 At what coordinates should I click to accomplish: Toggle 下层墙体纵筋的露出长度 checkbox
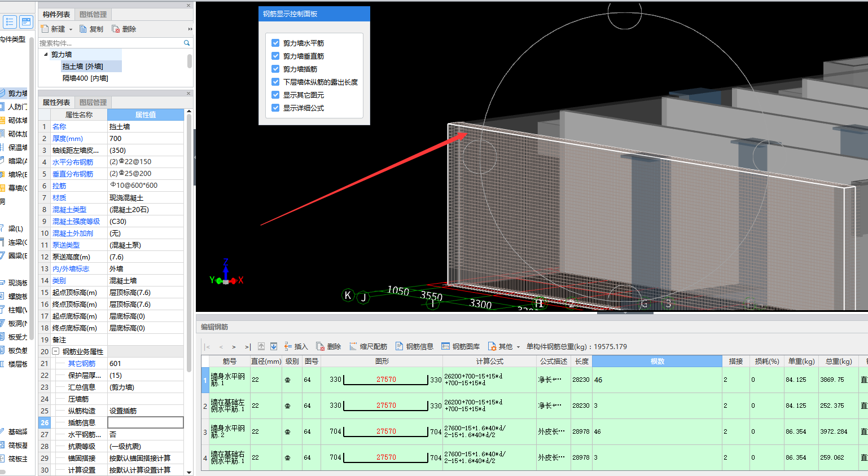pos(275,82)
